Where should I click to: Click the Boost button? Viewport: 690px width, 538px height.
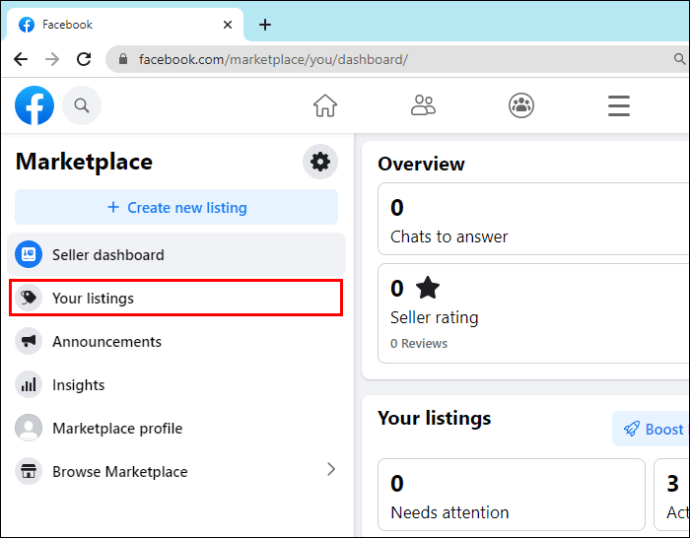[653, 429]
